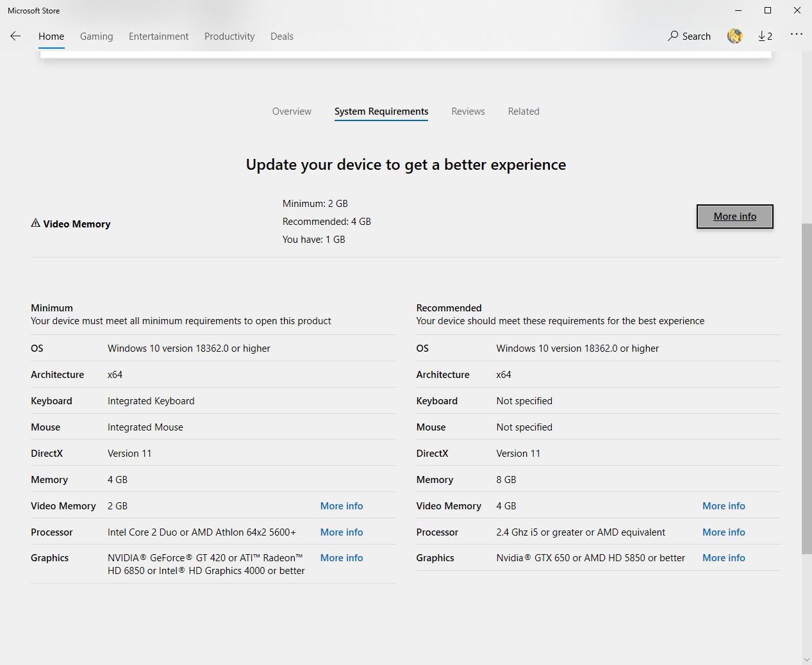The height and width of the screenshot is (665, 812).
Task: Click the Video Memory warning icon
Action: 36,224
